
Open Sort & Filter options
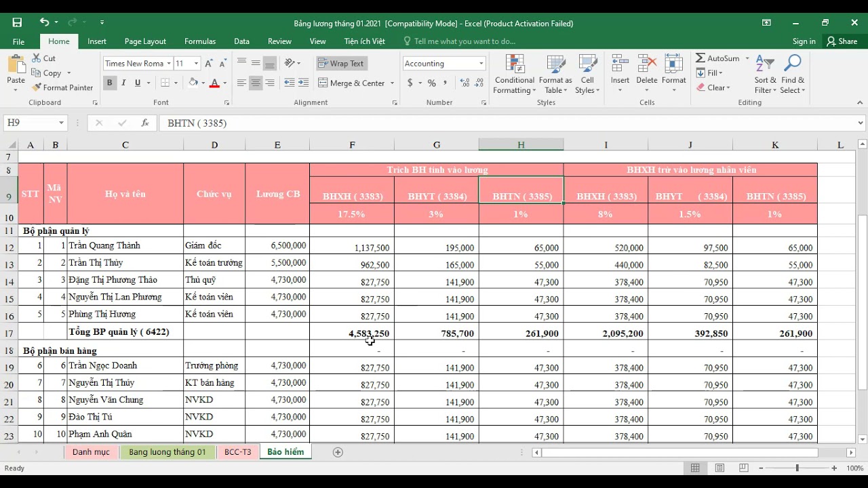coord(765,75)
